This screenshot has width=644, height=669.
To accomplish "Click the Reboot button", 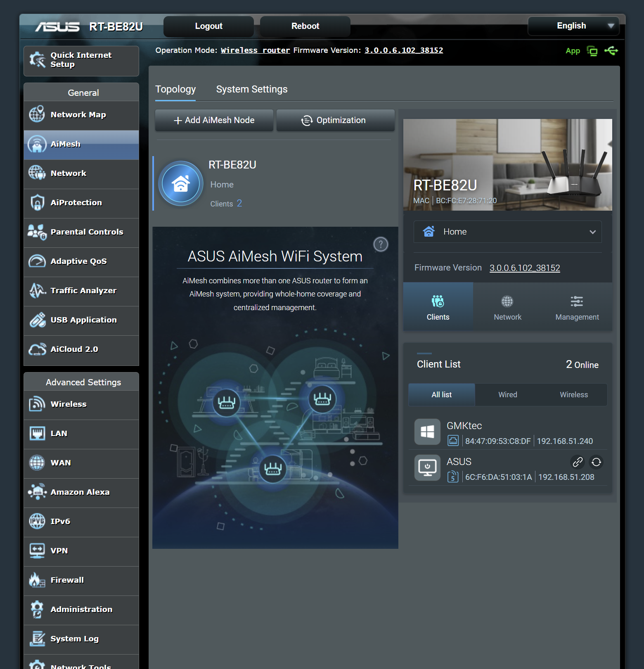I will [x=305, y=26].
